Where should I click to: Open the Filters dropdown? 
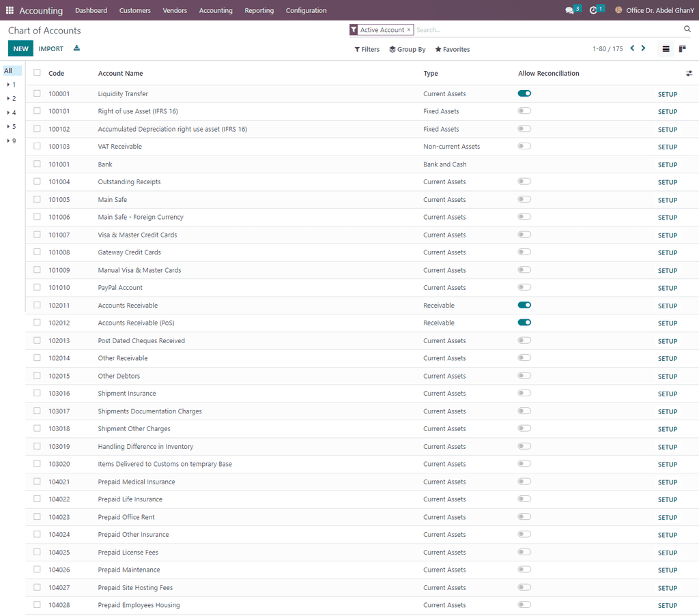[367, 49]
